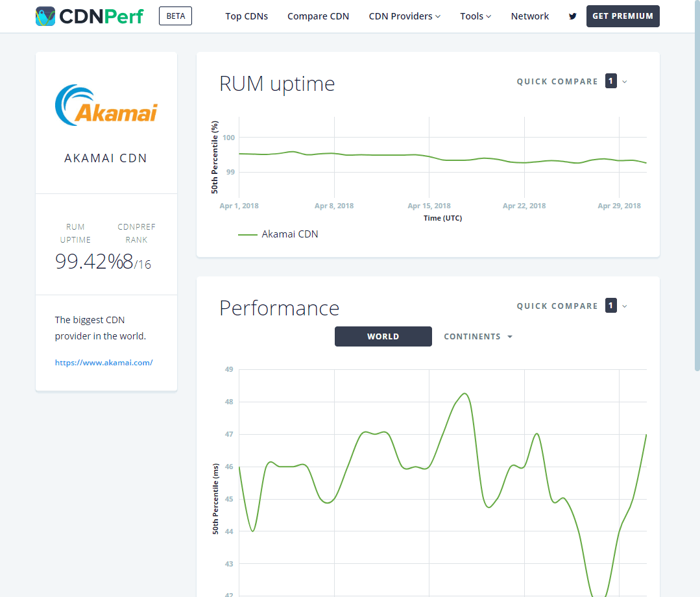Open Compare CDN page
The image size is (700, 597).
[x=319, y=16]
